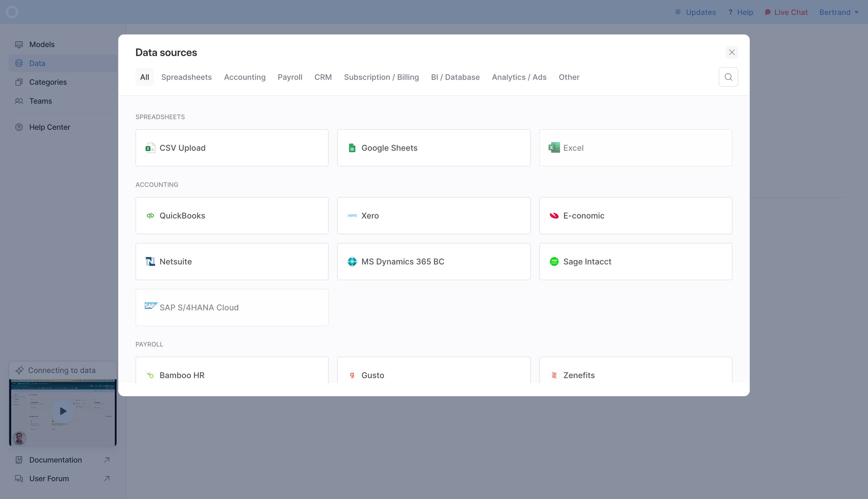Image resolution: width=868 pixels, height=499 pixels.
Task: Click the Documentation external-link arrow
Action: pos(107,460)
